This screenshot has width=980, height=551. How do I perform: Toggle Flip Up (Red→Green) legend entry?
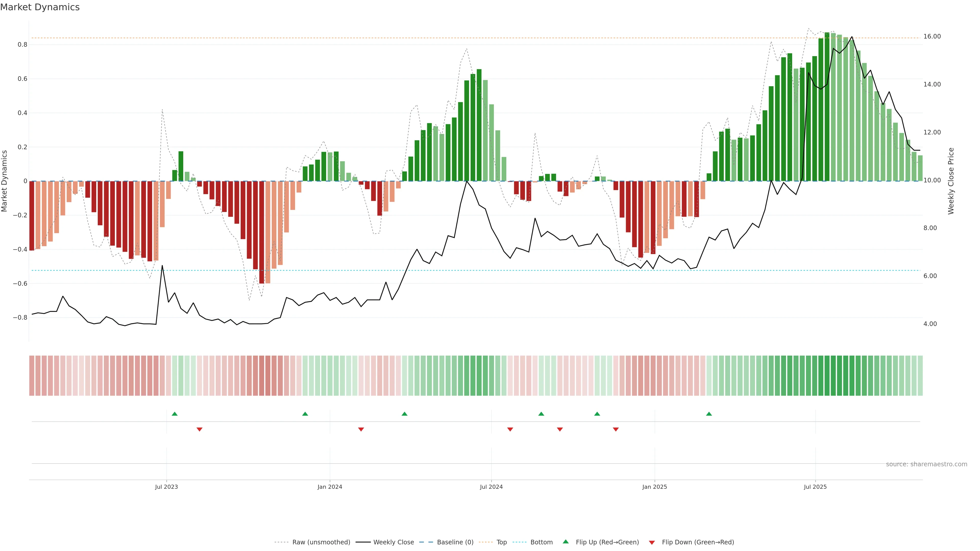point(607,542)
